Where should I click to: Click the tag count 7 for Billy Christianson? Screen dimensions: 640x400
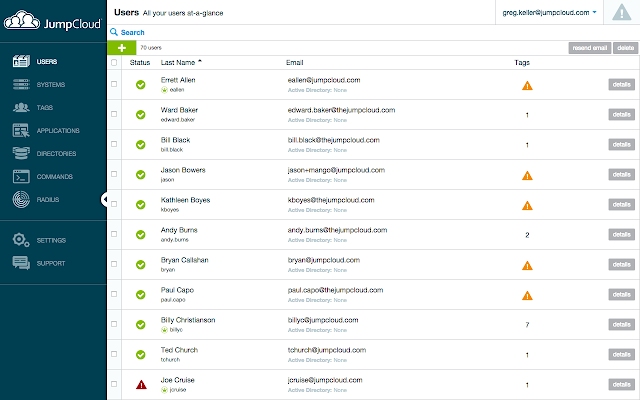coord(527,325)
